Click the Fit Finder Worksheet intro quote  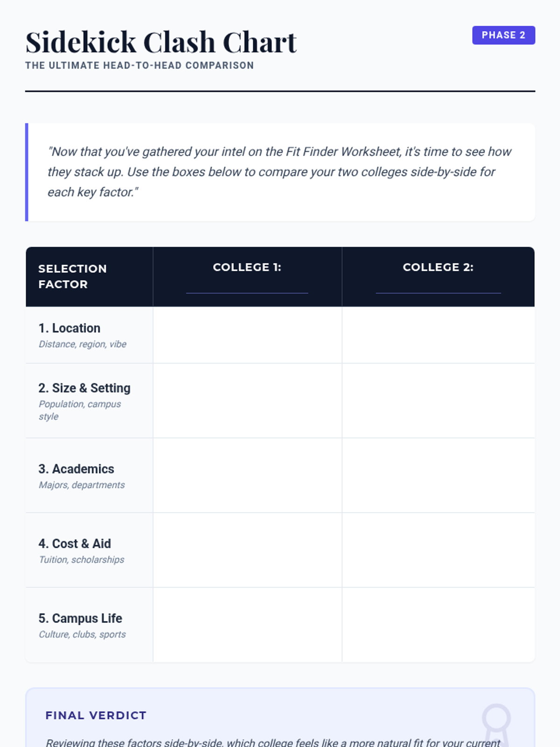(280, 172)
